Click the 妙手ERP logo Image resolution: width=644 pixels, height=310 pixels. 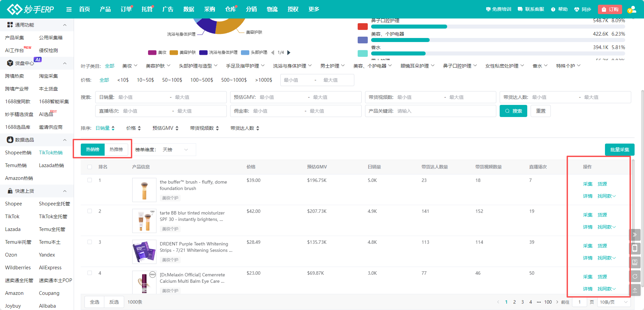click(30, 9)
